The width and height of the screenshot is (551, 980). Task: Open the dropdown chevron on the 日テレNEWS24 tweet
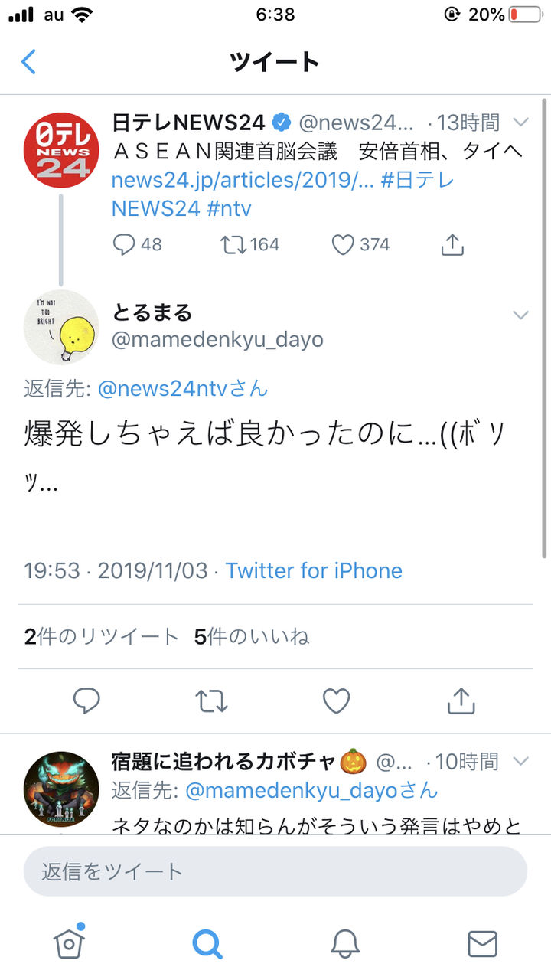521,122
